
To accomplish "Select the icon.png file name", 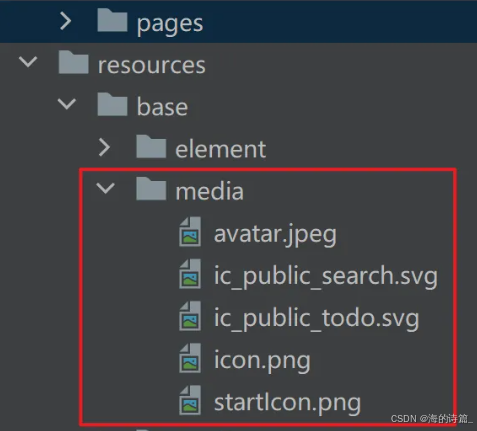I will pos(262,361).
